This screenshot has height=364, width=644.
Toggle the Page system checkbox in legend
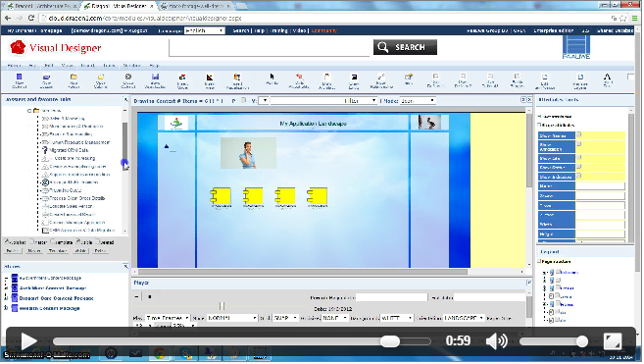pyautogui.click(x=539, y=261)
